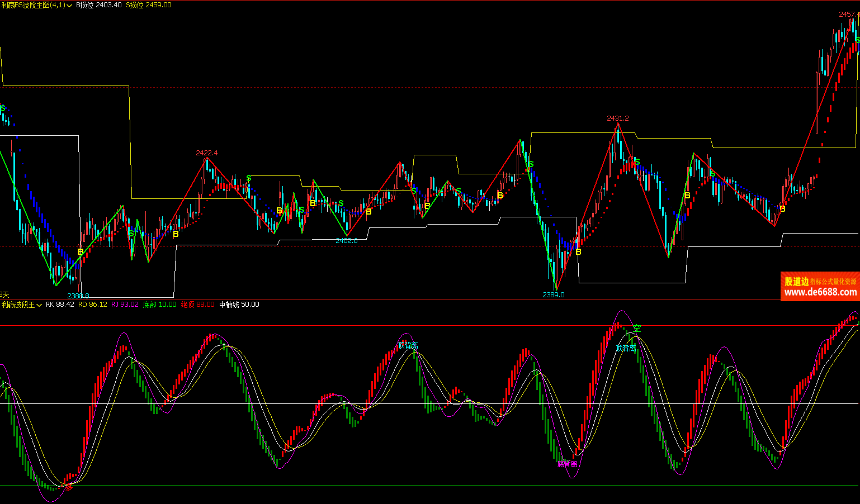Select the magenta RJ 93.02 value

124,305
